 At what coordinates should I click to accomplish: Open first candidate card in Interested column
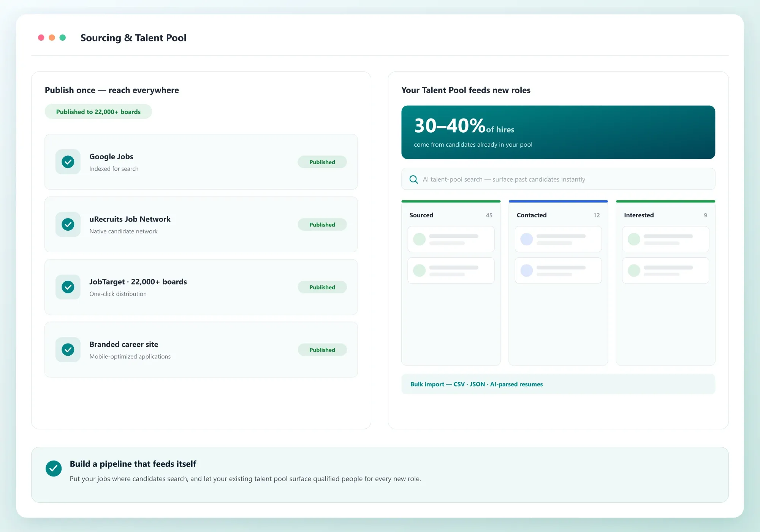click(665, 239)
